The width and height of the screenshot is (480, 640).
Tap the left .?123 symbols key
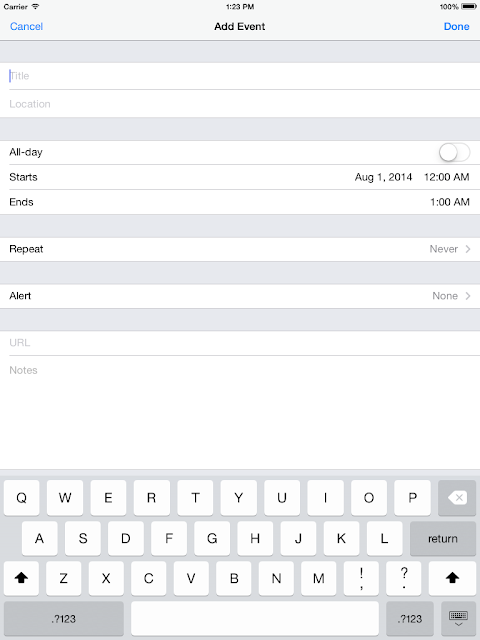64,618
